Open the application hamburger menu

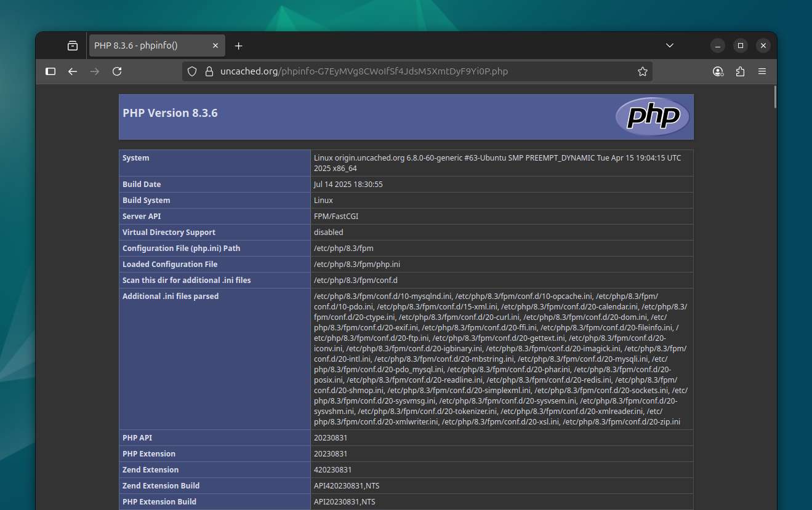[x=762, y=71]
